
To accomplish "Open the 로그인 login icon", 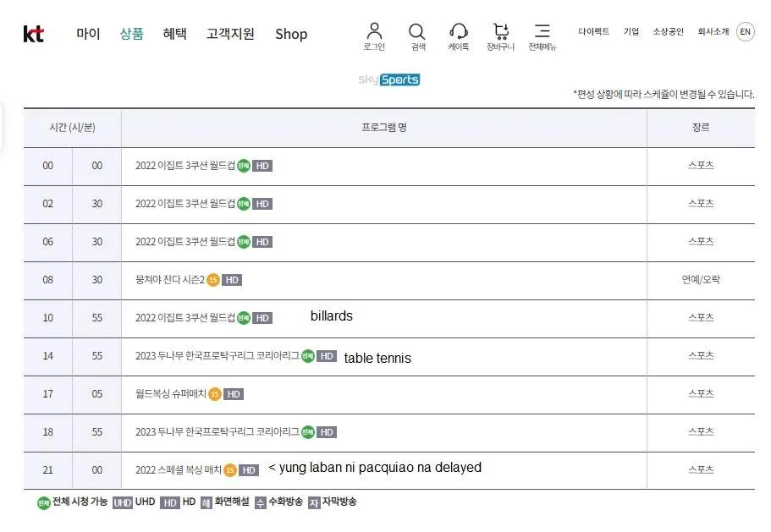I will (x=374, y=36).
